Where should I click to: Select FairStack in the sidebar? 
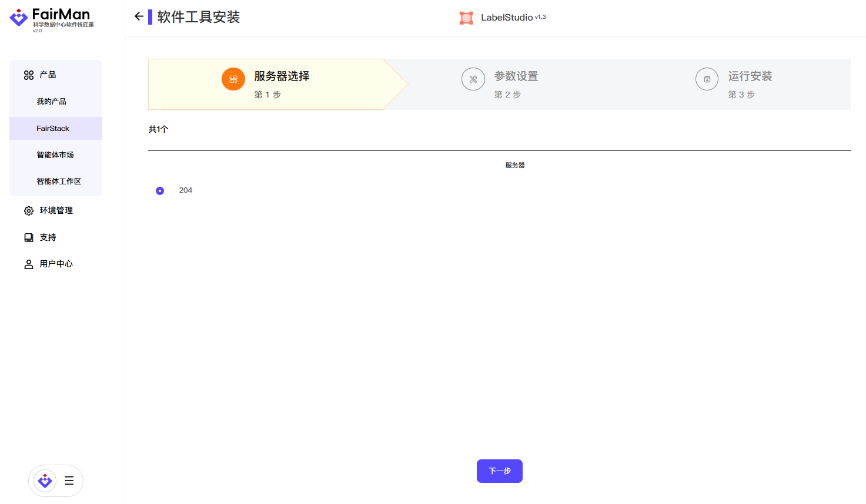(53, 129)
